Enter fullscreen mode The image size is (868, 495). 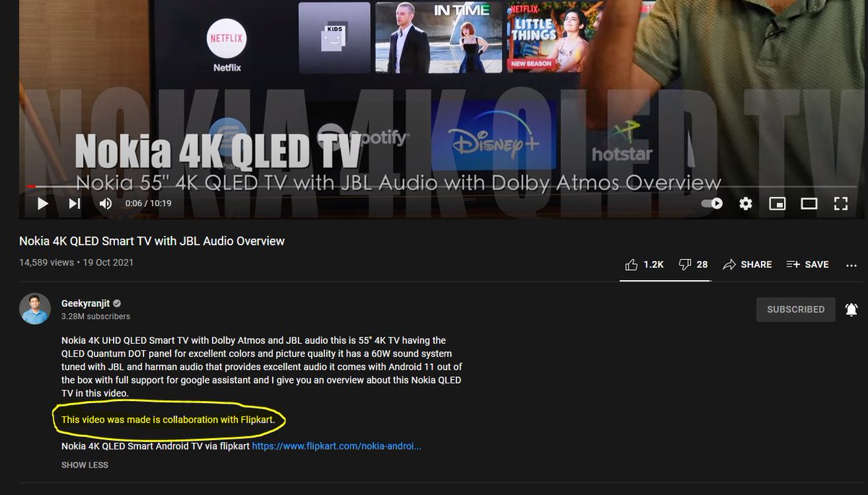point(841,203)
